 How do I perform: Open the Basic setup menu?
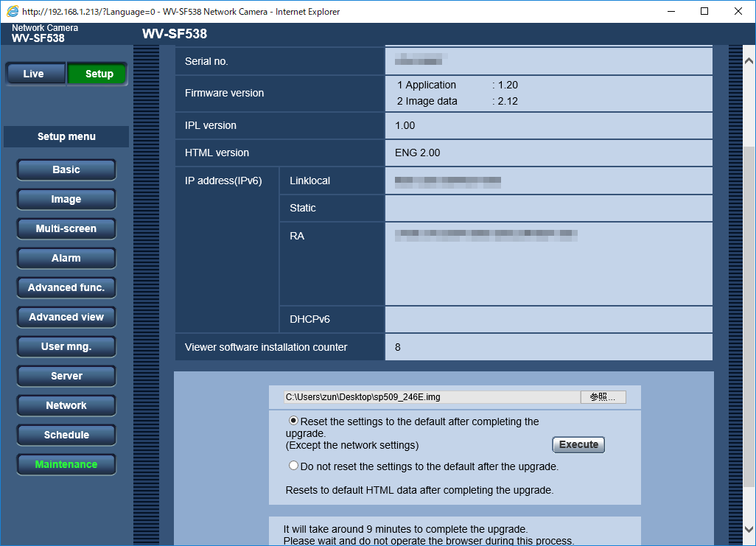pyautogui.click(x=66, y=169)
